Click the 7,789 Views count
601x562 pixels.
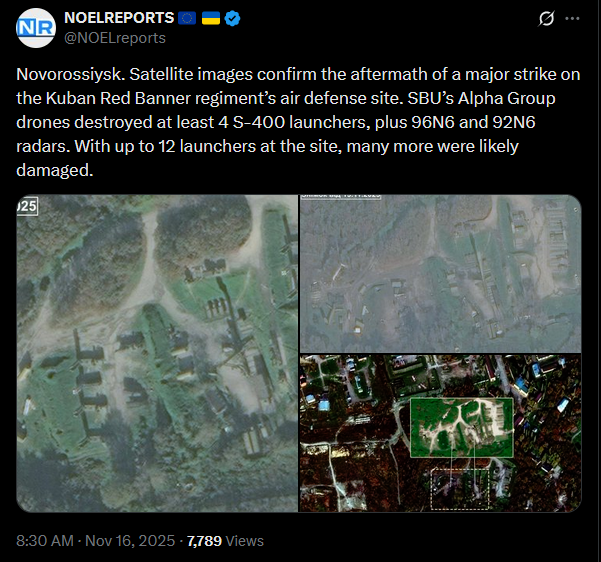(x=225, y=541)
